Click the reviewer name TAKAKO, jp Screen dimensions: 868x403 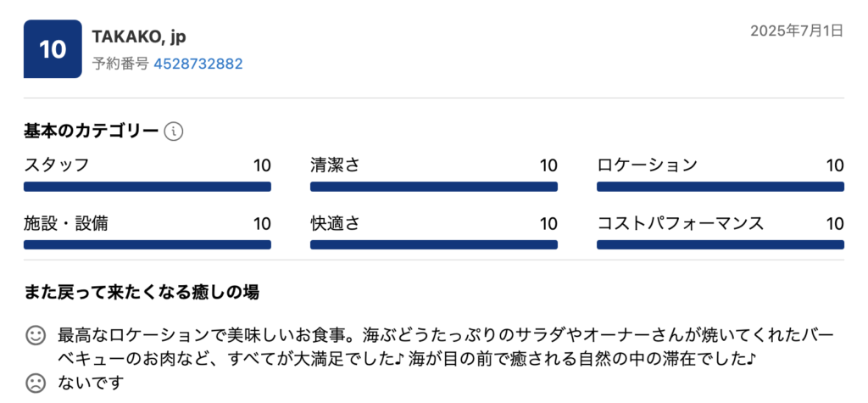(x=139, y=36)
